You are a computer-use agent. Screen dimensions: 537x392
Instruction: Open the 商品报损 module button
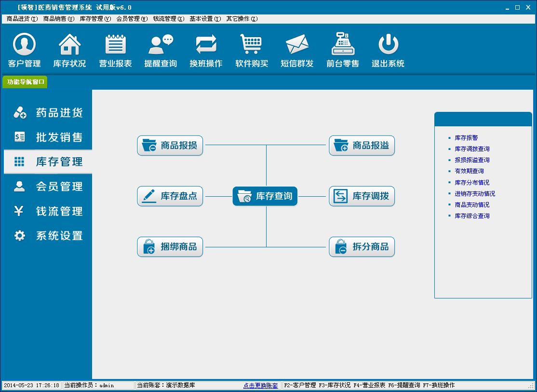(170, 146)
